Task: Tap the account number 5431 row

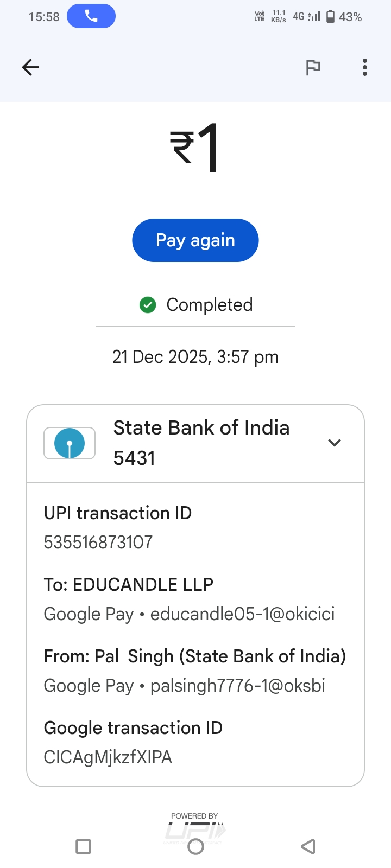Action: coord(134,458)
